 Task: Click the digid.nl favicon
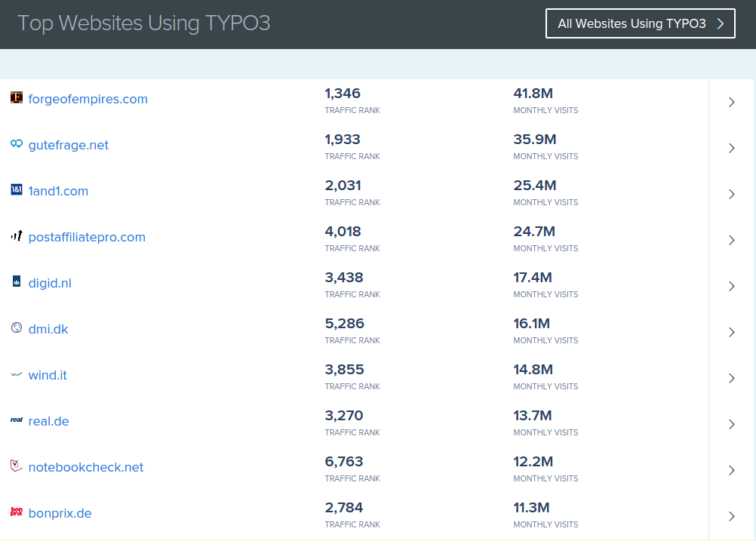[17, 281]
